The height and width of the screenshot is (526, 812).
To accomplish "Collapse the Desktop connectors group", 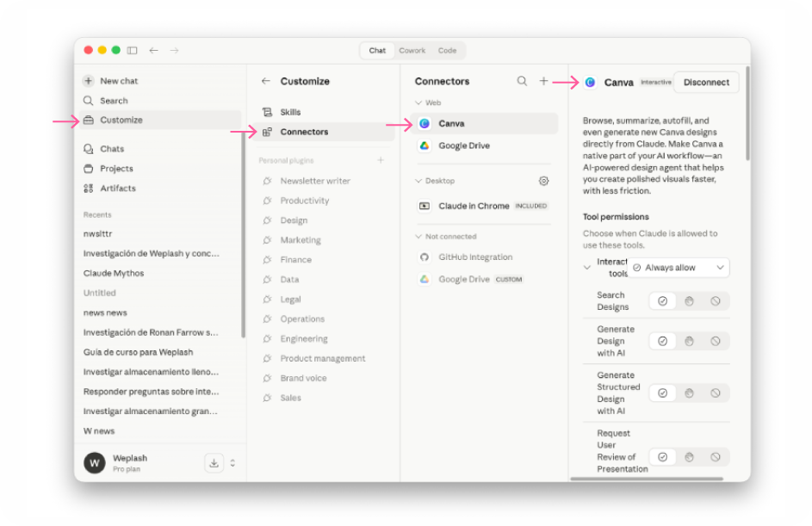I will click(x=418, y=181).
